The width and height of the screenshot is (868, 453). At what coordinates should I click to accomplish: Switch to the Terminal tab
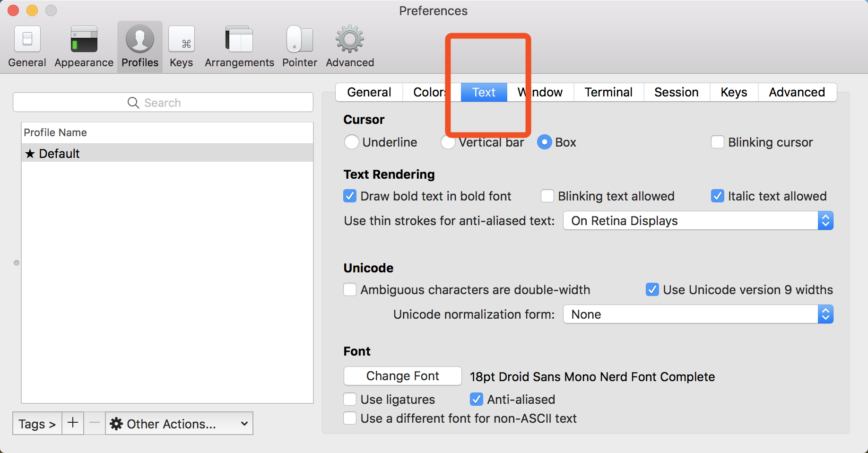(x=608, y=92)
